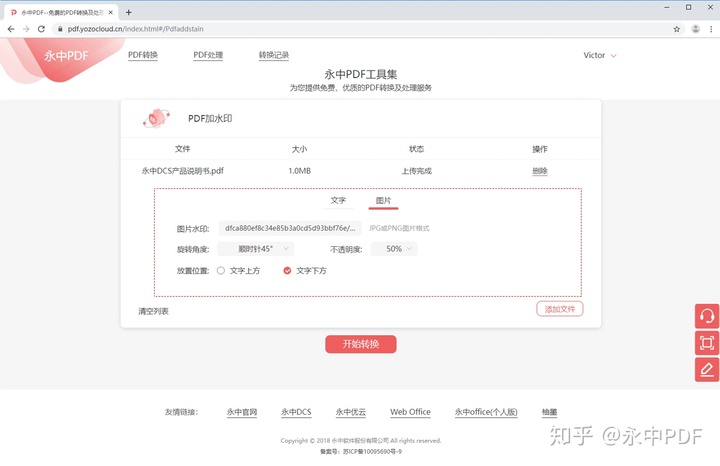Select 文字下方 placement radio
720x466 pixels.
click(287, 271)
